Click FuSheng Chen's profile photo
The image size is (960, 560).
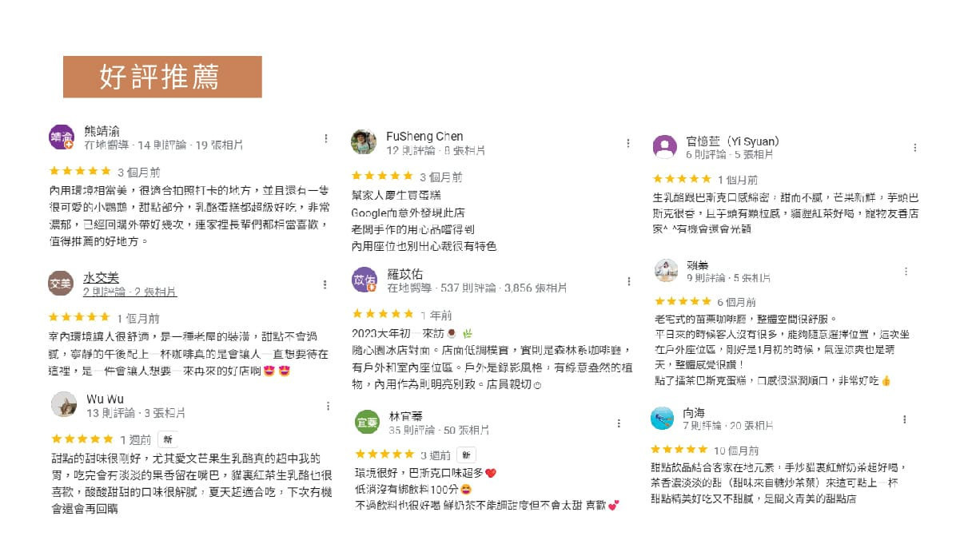tap(364, 141)
